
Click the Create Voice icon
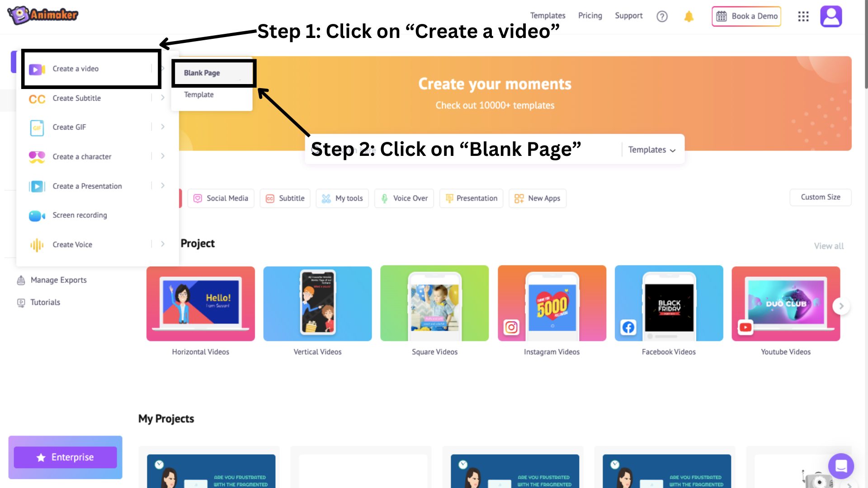click(37, 244)
